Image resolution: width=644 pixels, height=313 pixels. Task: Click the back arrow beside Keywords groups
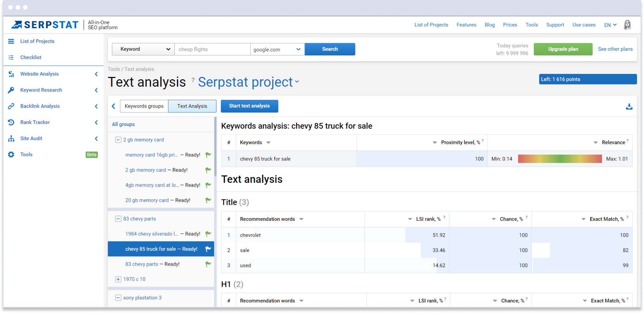tap(113, 106)
